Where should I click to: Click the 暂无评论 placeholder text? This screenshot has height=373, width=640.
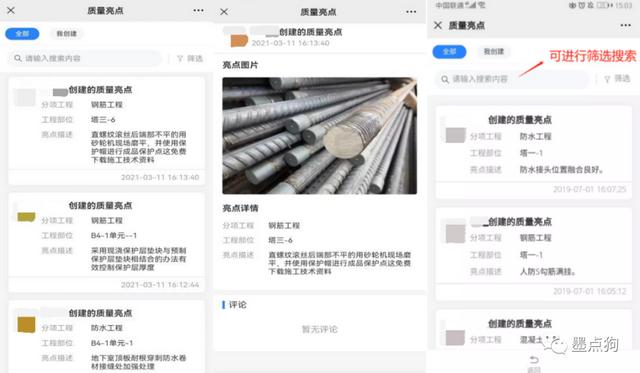tap(320, 329)
